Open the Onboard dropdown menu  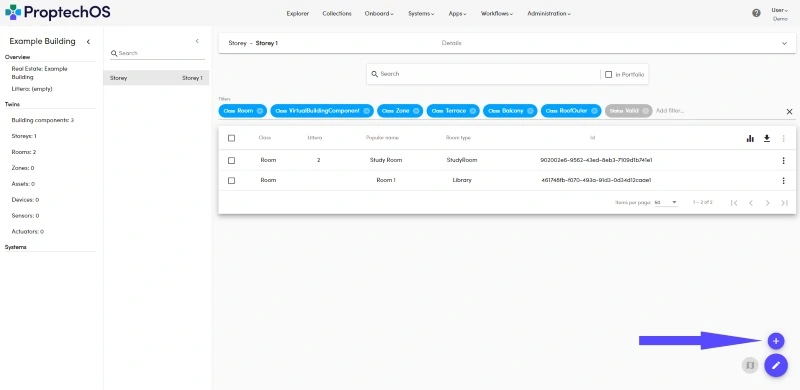(379, 14)
